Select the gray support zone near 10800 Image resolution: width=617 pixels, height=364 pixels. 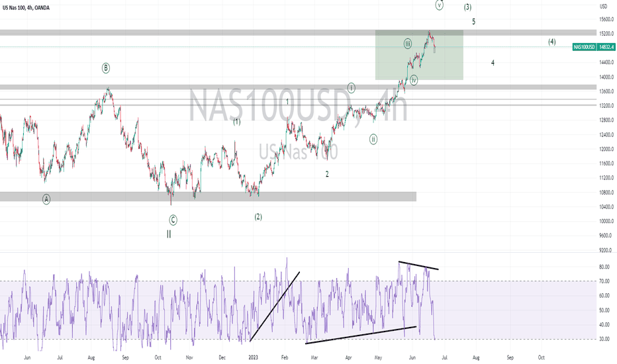click(208, 197)
